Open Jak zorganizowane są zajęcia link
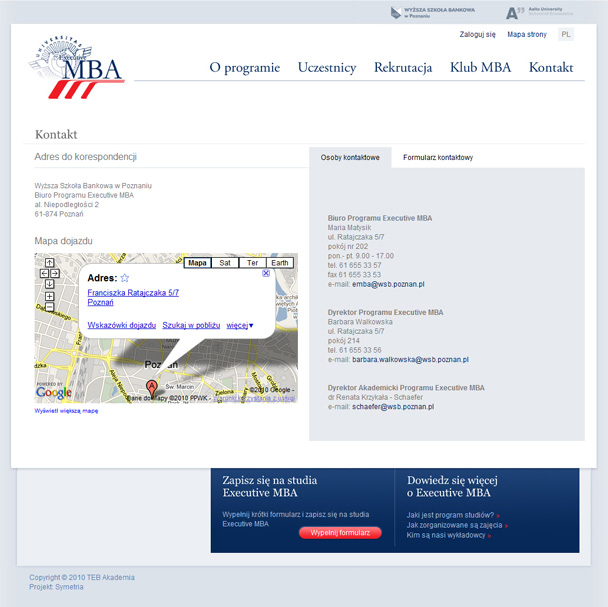 (457, 525)
